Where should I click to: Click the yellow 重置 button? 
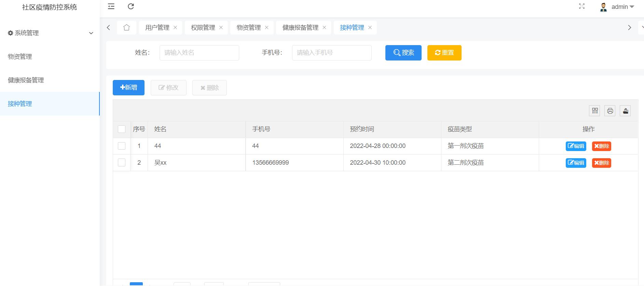click(x=444, y=53)
